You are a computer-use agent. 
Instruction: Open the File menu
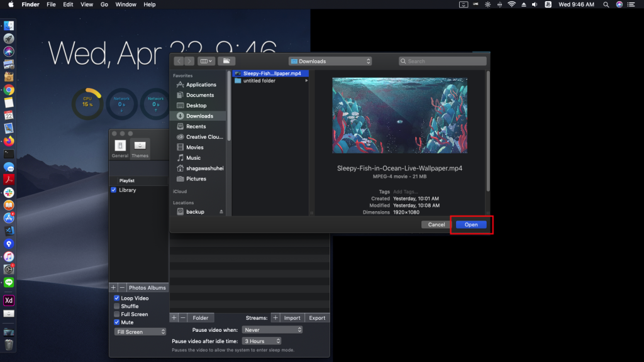[x=51, y=4]
